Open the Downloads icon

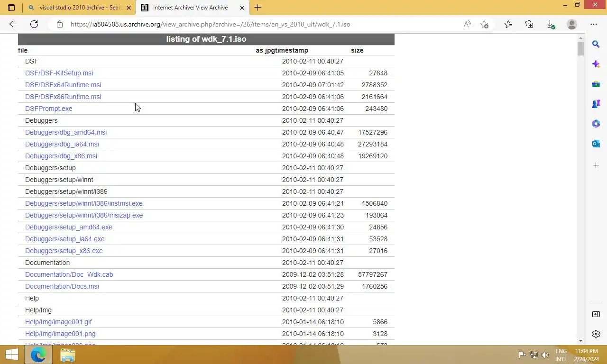[551, 24]
